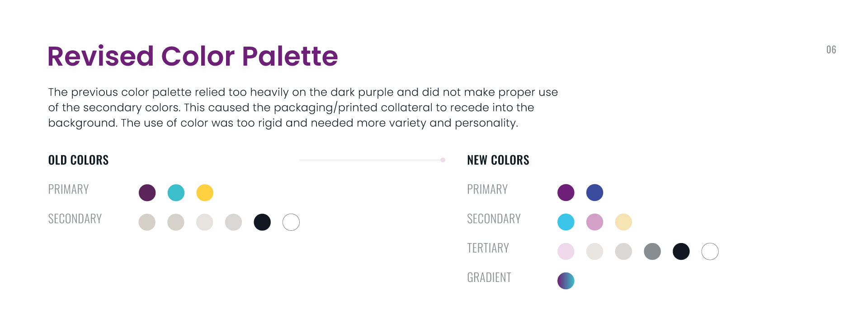The width and height of the screenshot is (868, 334).
Task: Click the black old secondary color circle
Action: point(262,222)
